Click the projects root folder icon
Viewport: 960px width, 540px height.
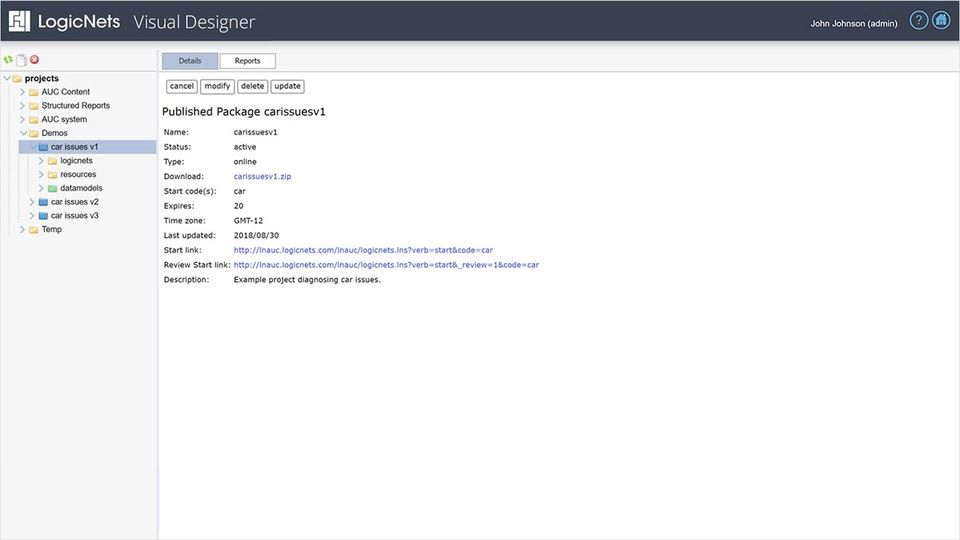tap(17, 78)
